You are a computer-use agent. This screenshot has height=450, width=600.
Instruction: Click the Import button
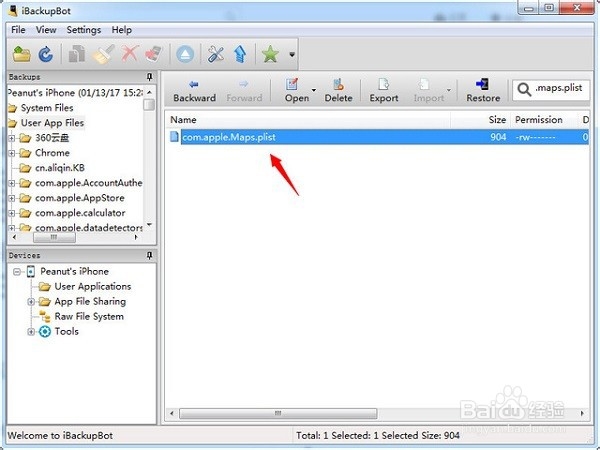coord(429,91)
